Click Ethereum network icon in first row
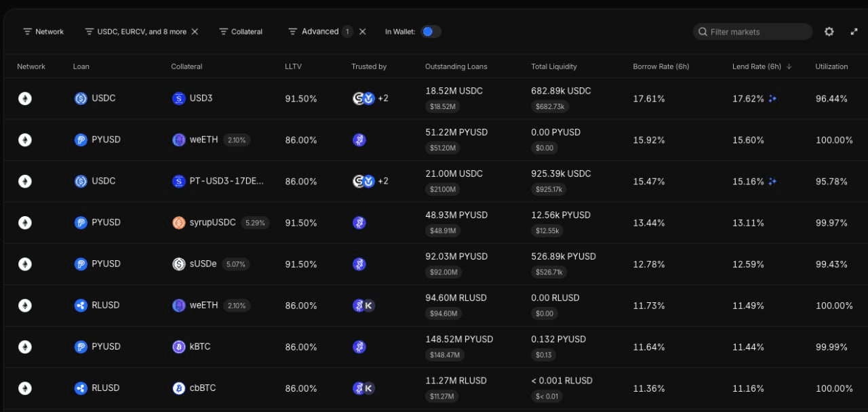 tap(25, 99)
